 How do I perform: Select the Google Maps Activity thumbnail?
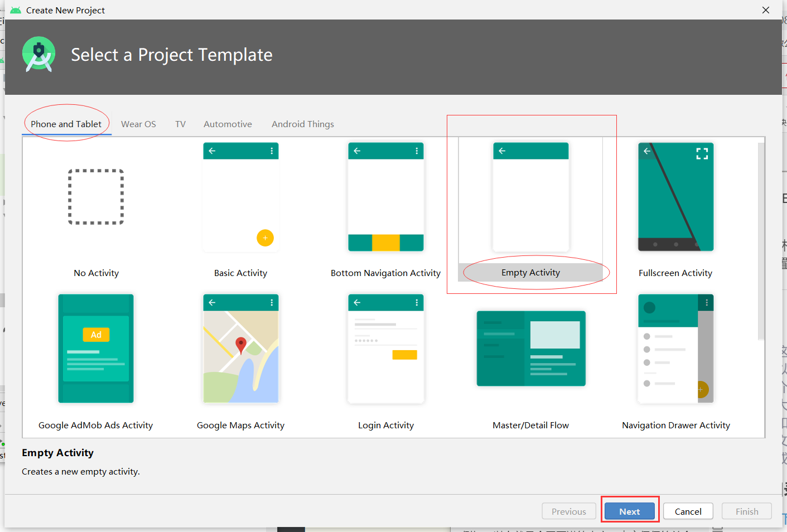tap(241, 349)
